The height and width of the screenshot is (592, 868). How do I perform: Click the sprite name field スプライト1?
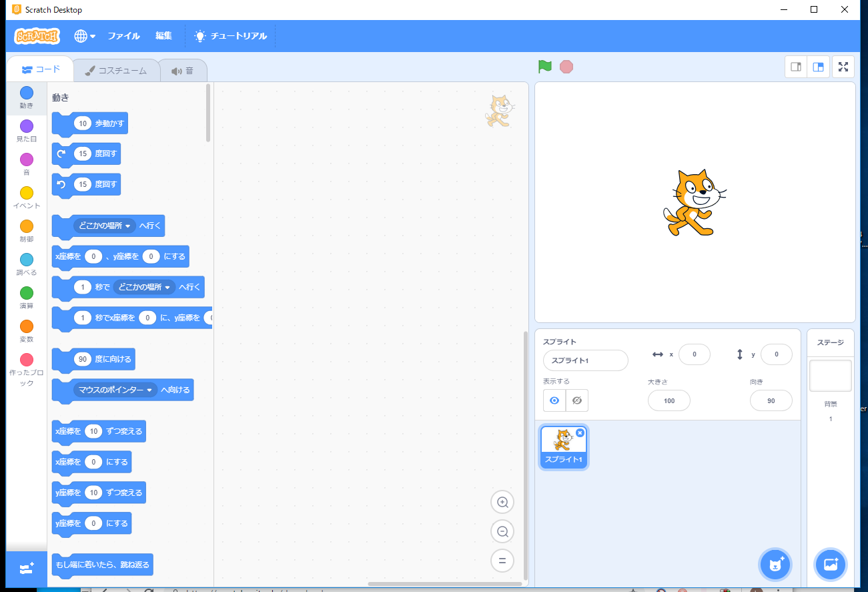[x=586, y=360]
